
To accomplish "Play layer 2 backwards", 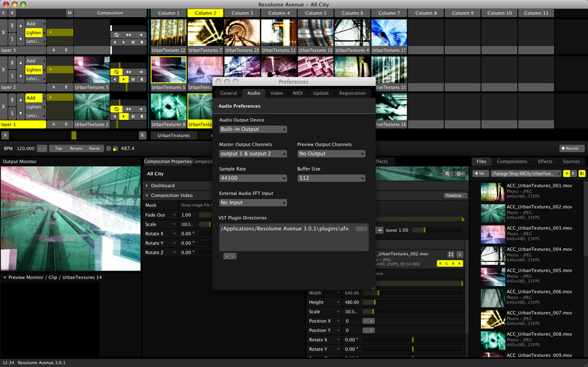I will coord(114,80).
